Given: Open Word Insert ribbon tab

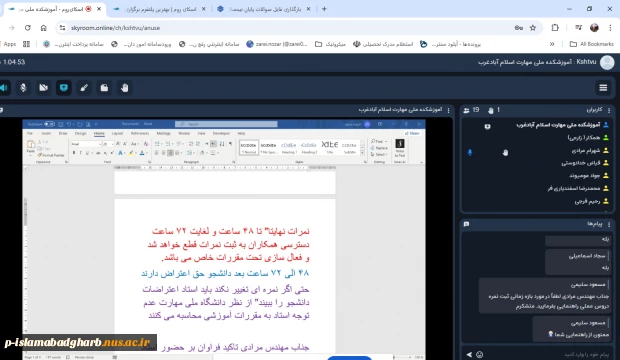Looking at the screenshot, I should pyautogui.click(x=46, y=133).
